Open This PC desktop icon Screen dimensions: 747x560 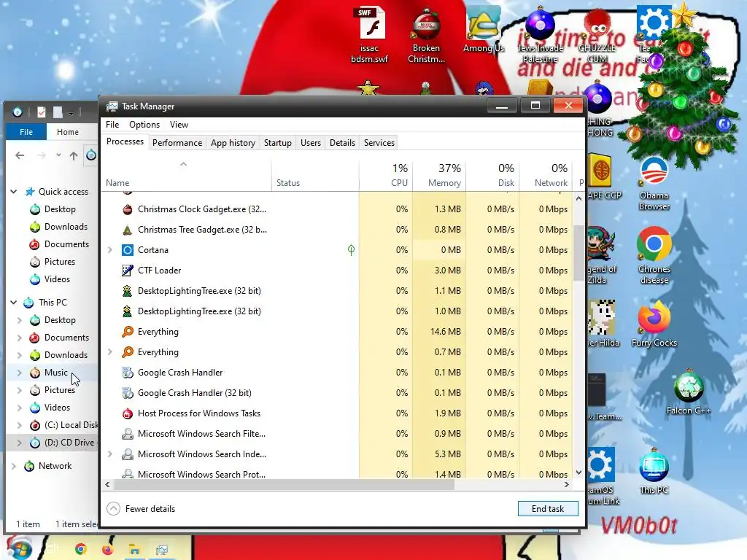(654, 472)
